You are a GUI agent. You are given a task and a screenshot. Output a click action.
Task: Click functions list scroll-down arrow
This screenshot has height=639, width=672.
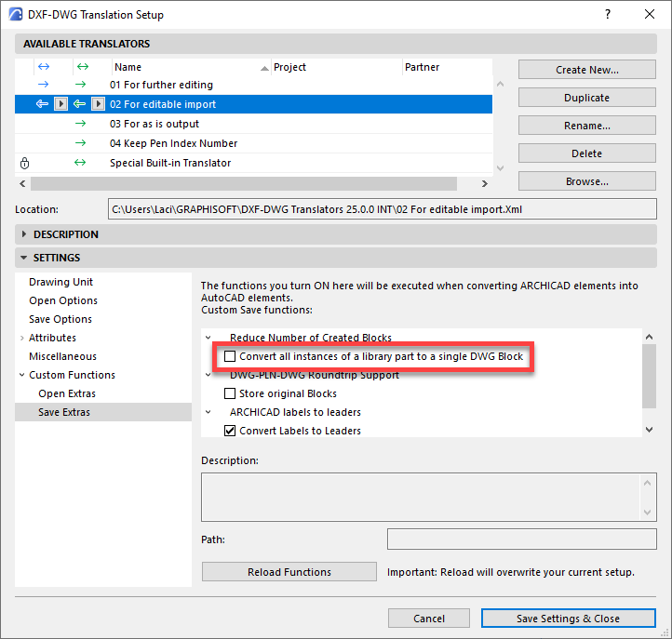pyautogui.click(x=650, y=430)
